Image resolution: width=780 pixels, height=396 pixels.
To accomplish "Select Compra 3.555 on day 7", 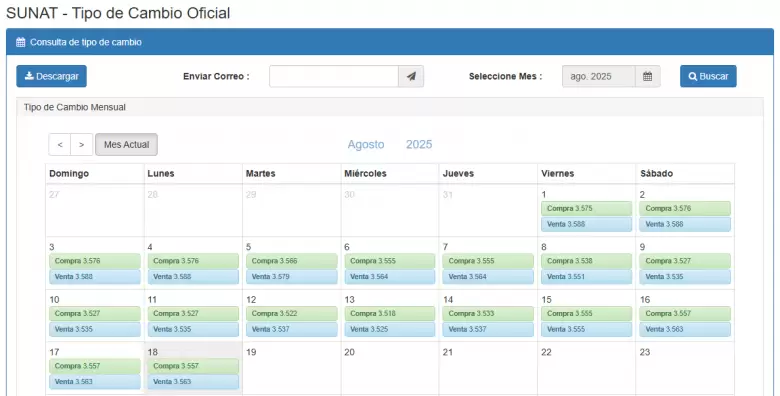I will (x=488, y=261).
